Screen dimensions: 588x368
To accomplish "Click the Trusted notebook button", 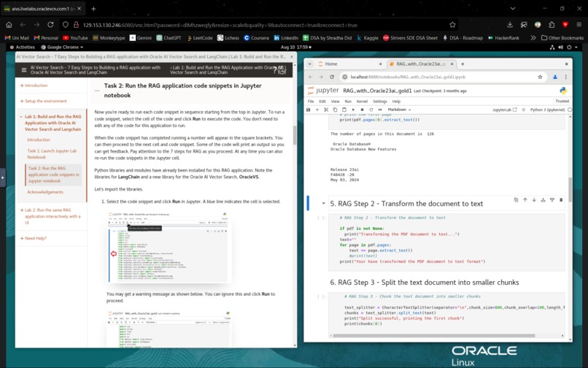I will (562, 101).
